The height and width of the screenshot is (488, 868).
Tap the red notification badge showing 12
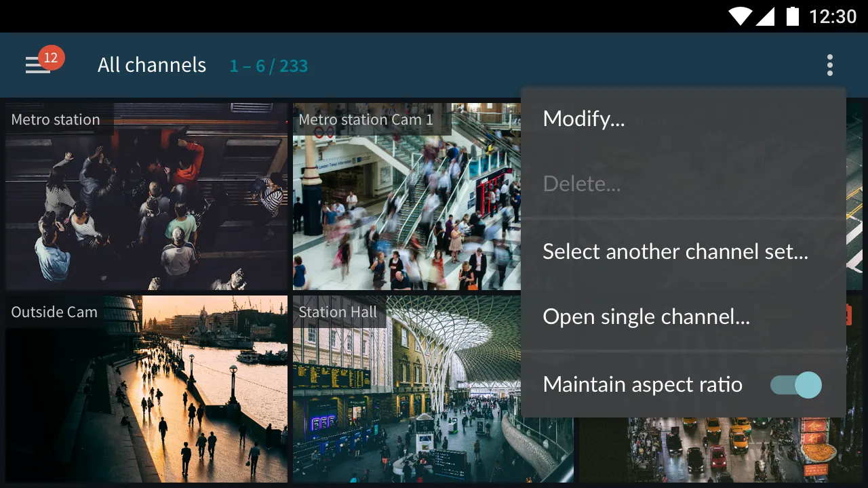(x=51, y=58)
